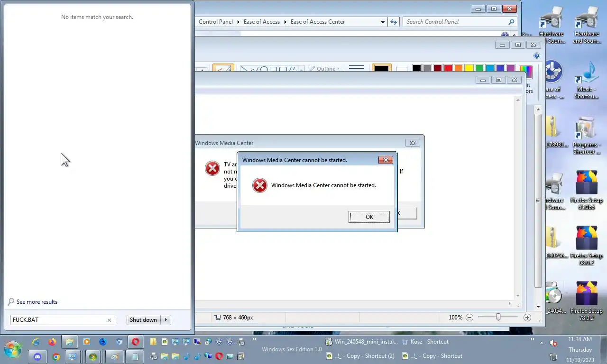Click the Control Panel refresh button
The width and height of the screenshot is (607, 364).
(393, 22)
